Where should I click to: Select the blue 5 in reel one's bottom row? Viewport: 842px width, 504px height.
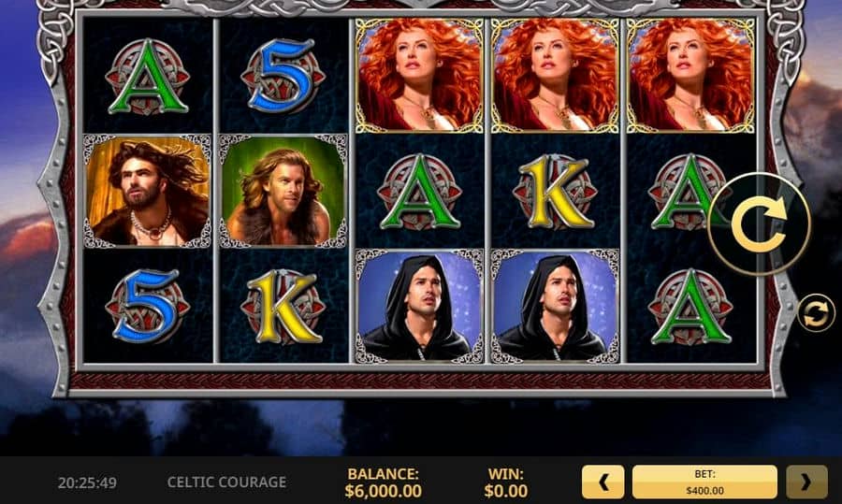(x=147, y=306)
